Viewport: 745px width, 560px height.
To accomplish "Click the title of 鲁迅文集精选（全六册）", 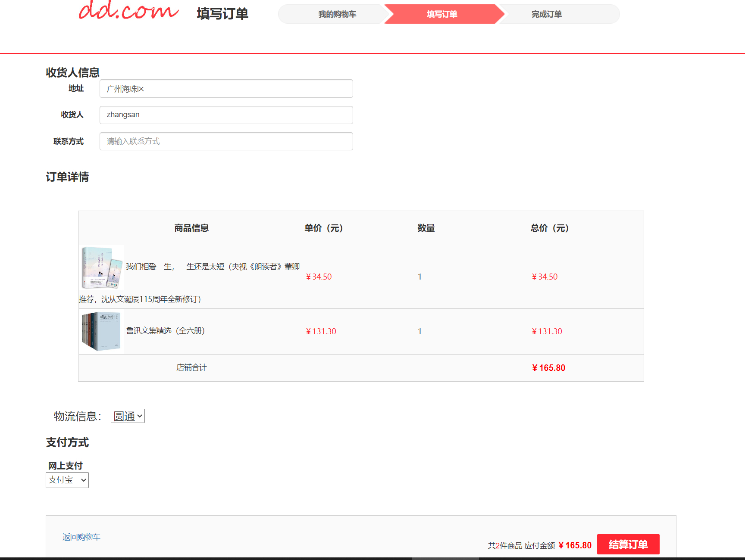I will (x=166, y=331).
